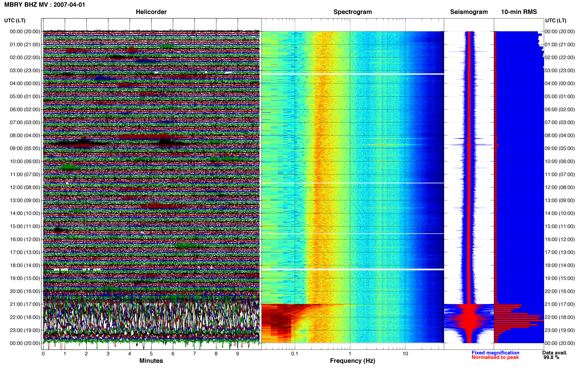This screenshot has width=588, height=368.
Task: Click left time label '23:00 (19:00)'
Action: (25, 330)
